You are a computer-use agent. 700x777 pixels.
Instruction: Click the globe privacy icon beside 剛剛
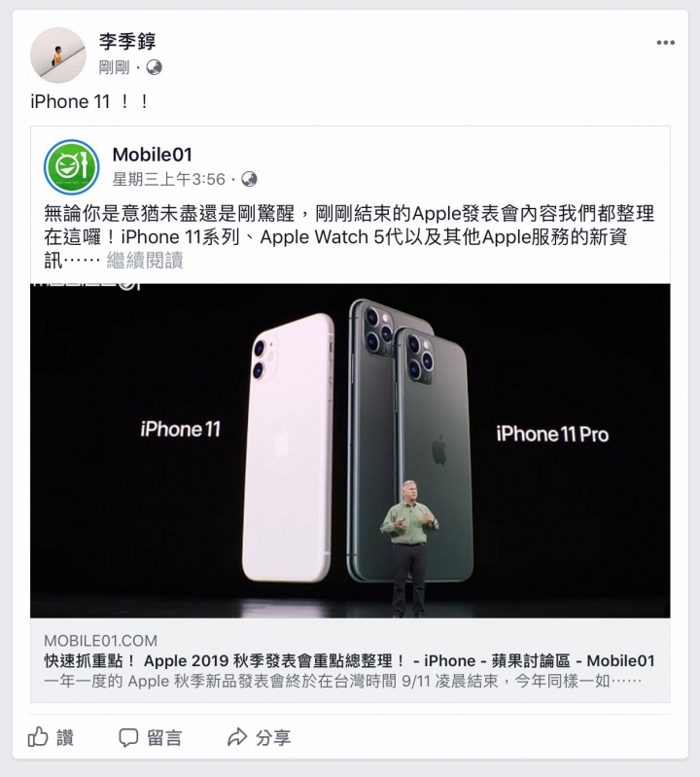(154, 67)
